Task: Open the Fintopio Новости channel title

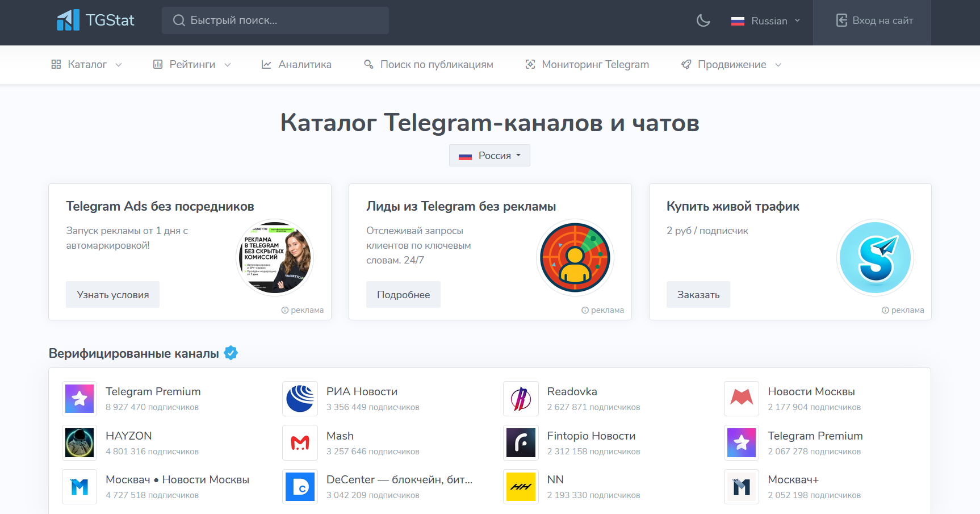Action: click(591, 436)
